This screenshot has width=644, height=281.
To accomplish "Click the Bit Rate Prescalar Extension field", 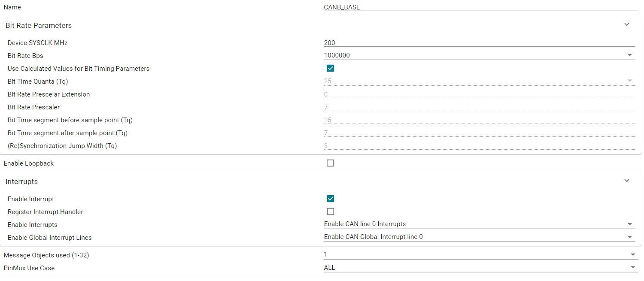I will [x=479, y=94].
